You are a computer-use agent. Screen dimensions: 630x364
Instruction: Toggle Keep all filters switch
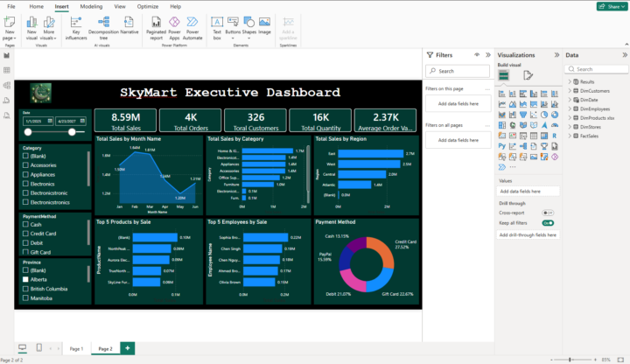click(548, 223)
